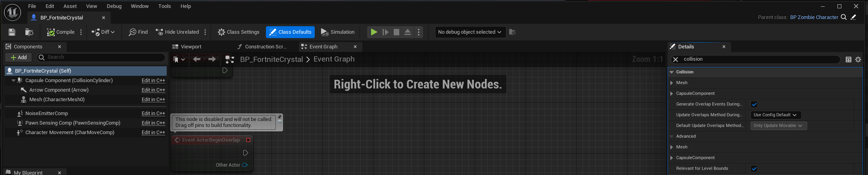868x175 pixels.
Task: Click the Save blueprint icon
Action: pos(12,32)
